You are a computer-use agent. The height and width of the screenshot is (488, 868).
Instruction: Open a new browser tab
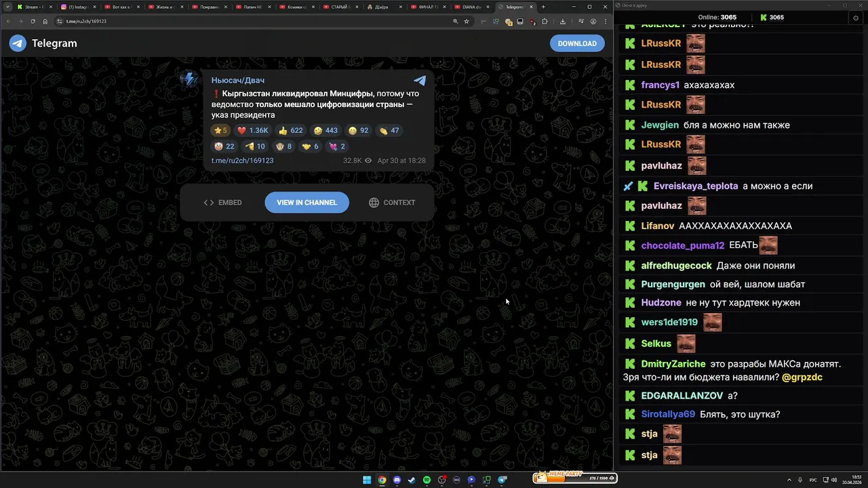pos(543,7)
